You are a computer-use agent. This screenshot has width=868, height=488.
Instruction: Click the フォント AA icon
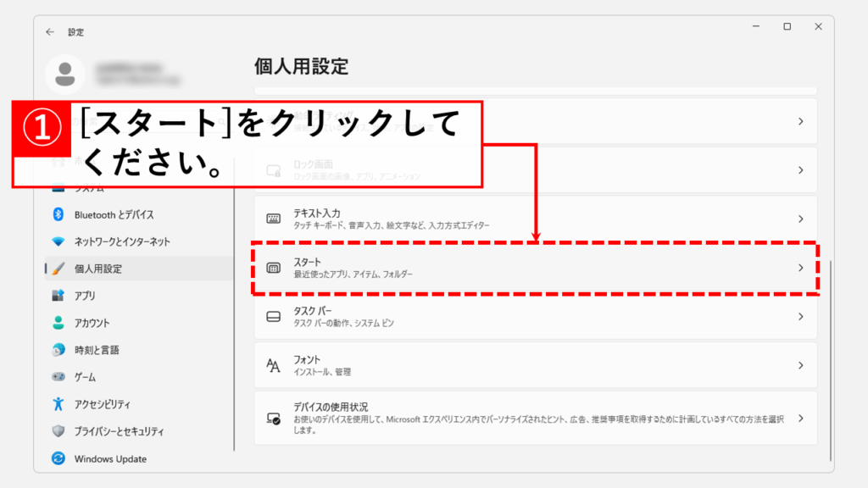(x=274, y=365)
